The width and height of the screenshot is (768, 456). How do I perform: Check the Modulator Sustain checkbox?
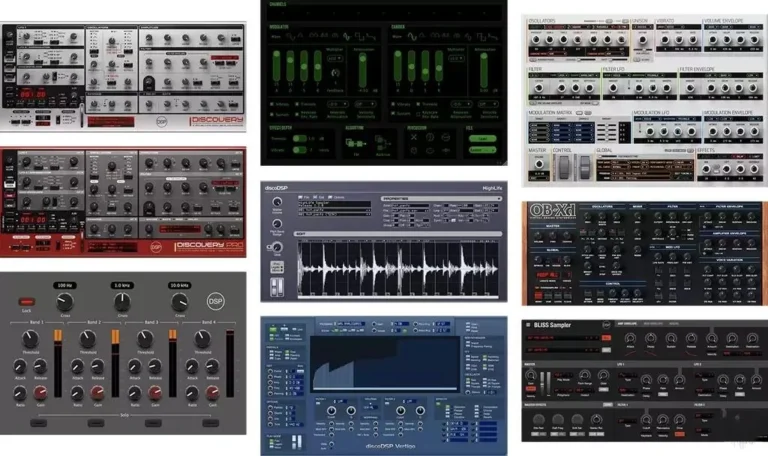[272, 114]
